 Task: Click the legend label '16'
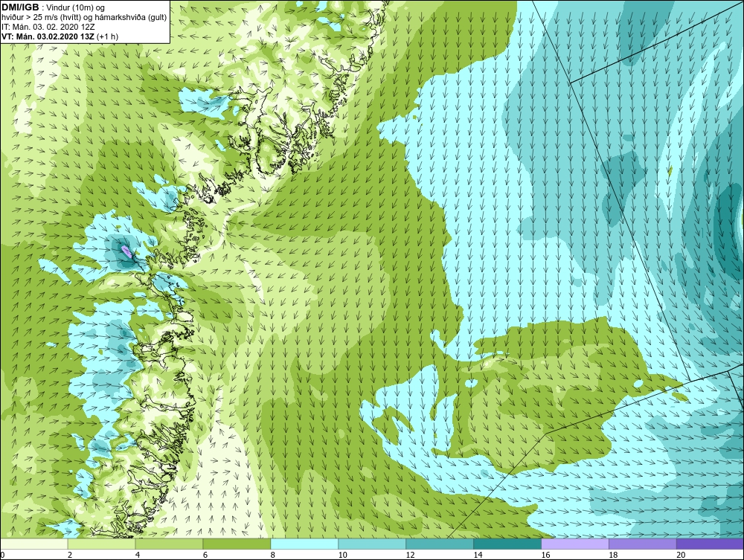coord(545,555)
